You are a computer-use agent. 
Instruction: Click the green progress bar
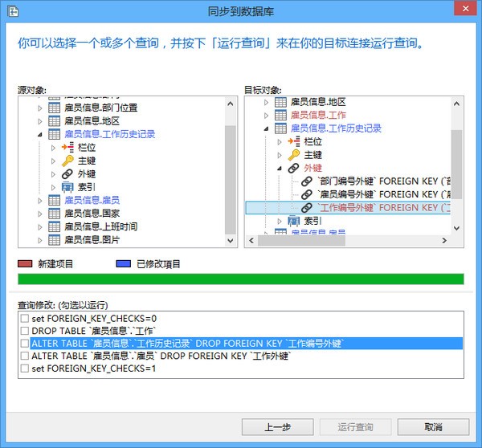241,279
